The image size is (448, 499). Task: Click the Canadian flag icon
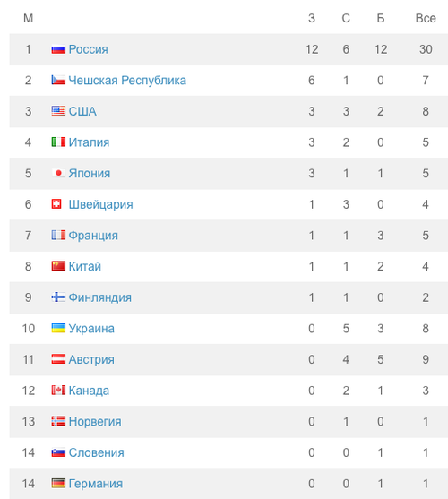(58, 391)
